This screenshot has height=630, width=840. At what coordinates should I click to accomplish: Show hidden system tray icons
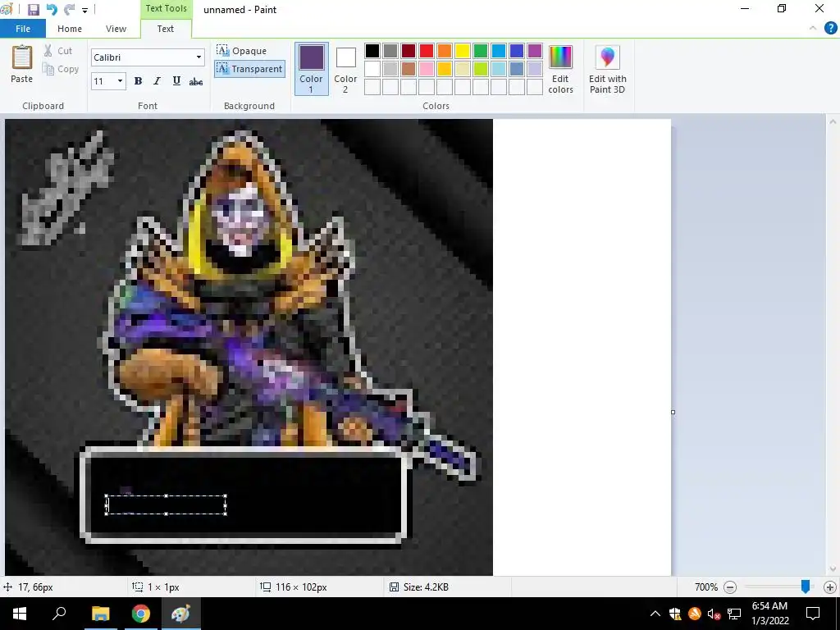tap(655, 614)
